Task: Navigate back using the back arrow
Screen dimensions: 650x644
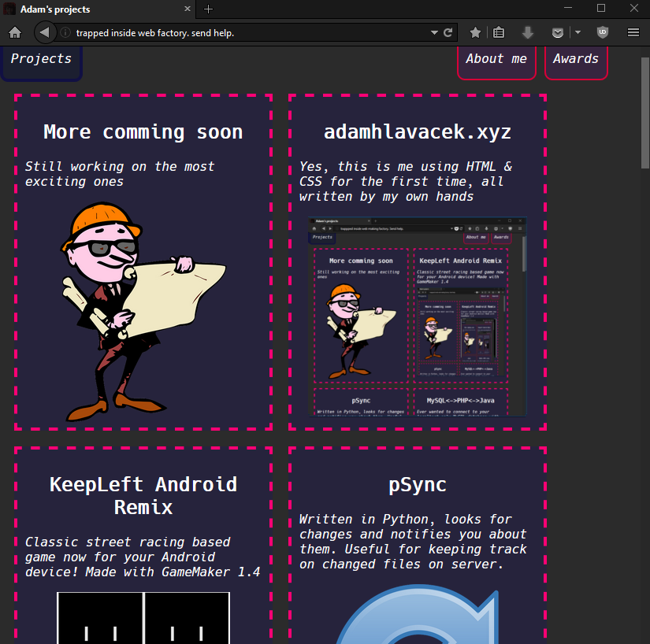Action: click(44, 32)
